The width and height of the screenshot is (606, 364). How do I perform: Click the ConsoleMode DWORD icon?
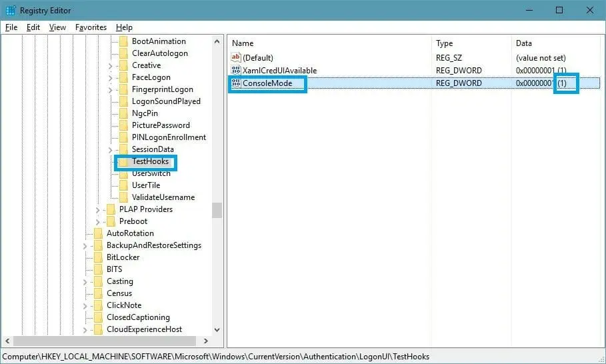236,83
